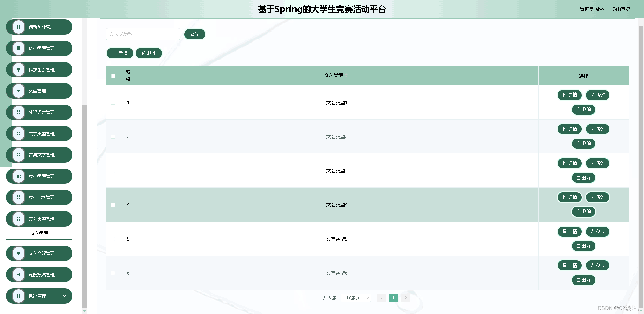Click 修改 for 文艺类型3
This screenshot has width=644, height=314.
598,163
